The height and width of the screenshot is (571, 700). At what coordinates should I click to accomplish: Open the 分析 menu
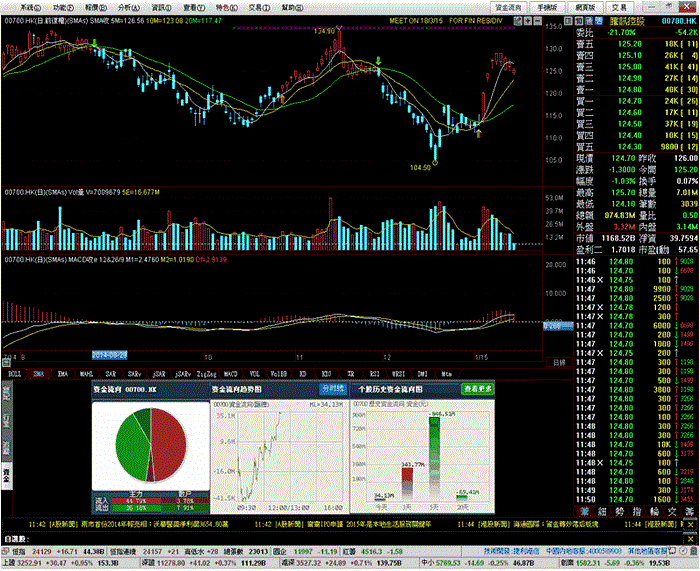click(129, 8)
